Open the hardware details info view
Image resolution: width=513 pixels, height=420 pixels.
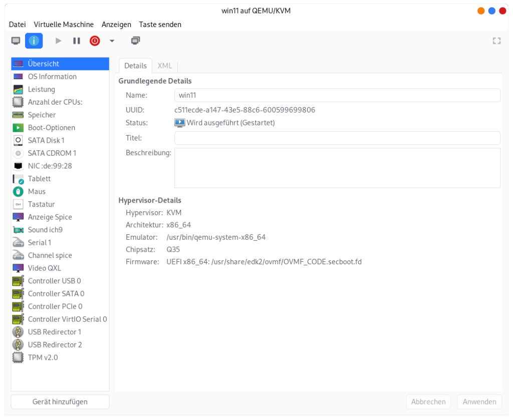[34, 41]
